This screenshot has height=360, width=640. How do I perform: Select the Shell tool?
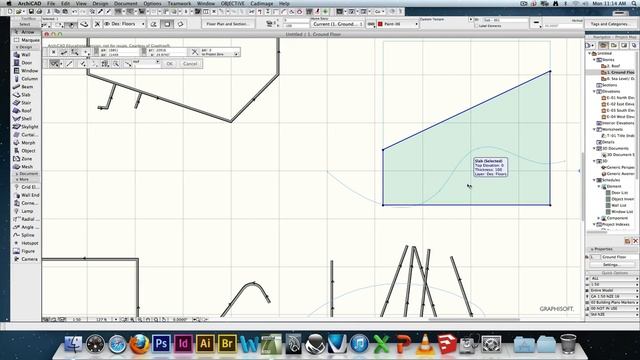(26, 119)
